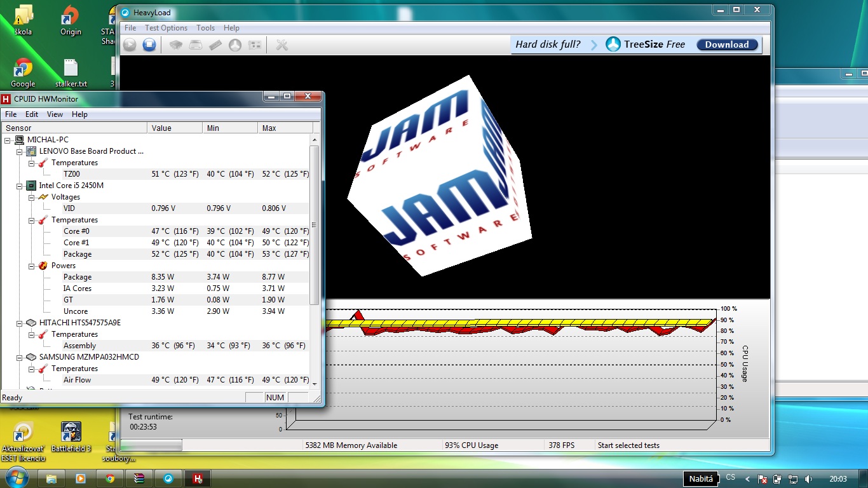Open Tools menu in HeavyLoad

(205, 28)
